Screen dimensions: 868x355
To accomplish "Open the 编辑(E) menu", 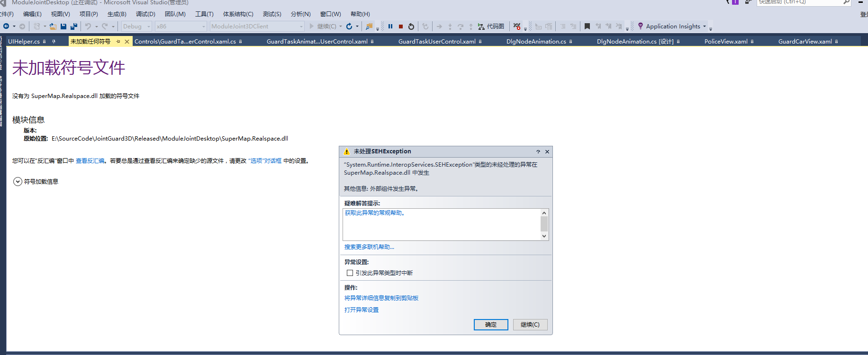I will pyautogui.click(x=32, y=14).
